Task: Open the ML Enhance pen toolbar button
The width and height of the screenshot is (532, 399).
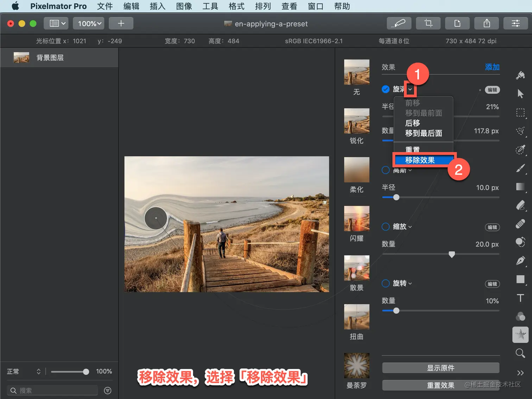Action: coord(399,23)
